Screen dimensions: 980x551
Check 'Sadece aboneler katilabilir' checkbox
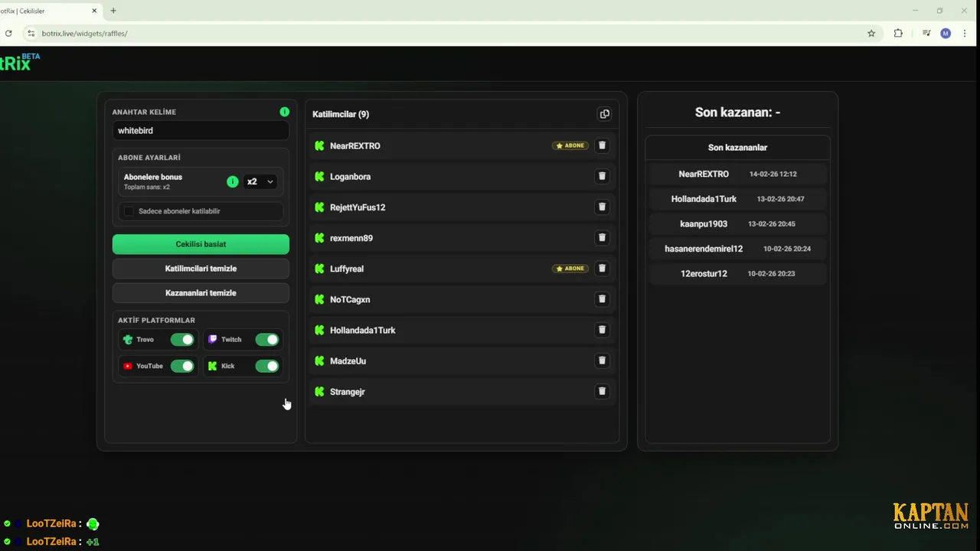coord(129,211)
